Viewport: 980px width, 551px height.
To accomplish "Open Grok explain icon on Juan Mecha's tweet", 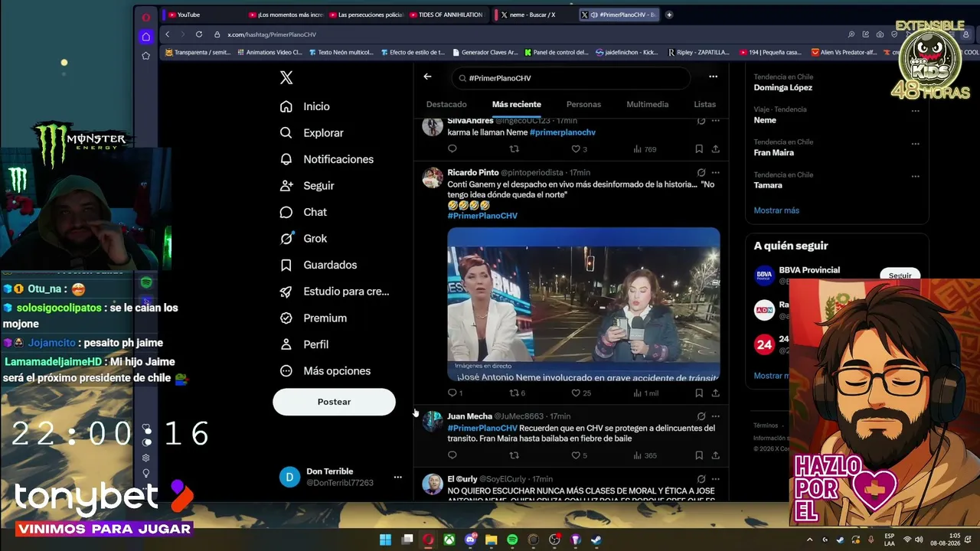I will tap(701, 416).
